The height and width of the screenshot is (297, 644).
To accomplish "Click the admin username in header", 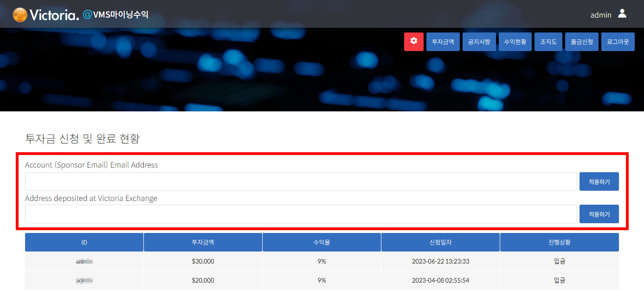I will point(600,15).
